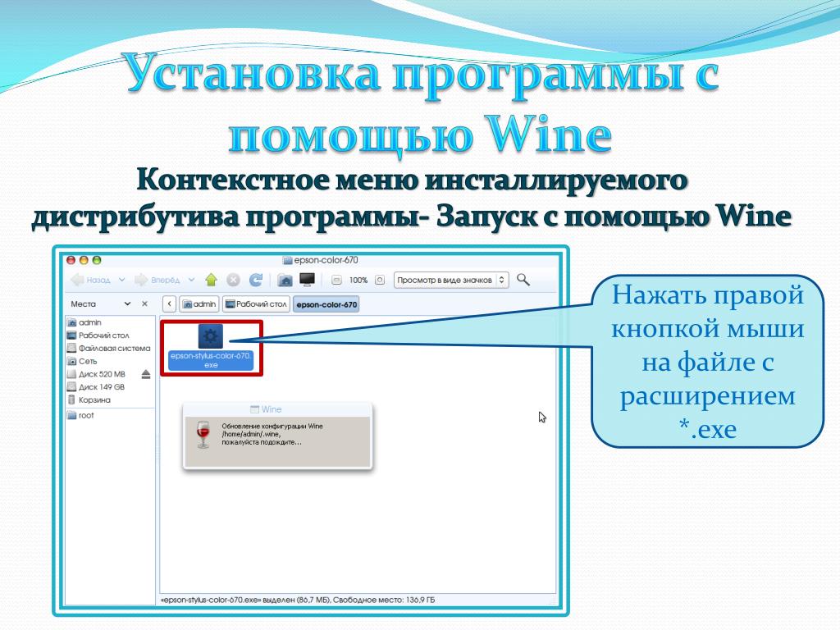Open the Назад history dropdown arrow
Viewport: 840px width, 630px height.
(x=121, y=280)
